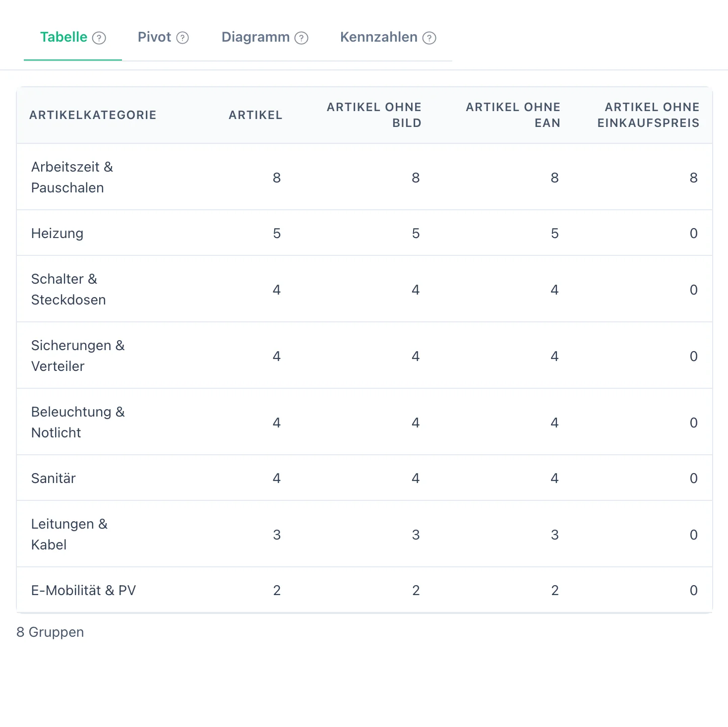
Task: Click ohne EAN value in Sanitär row
Action: point(554,478)
